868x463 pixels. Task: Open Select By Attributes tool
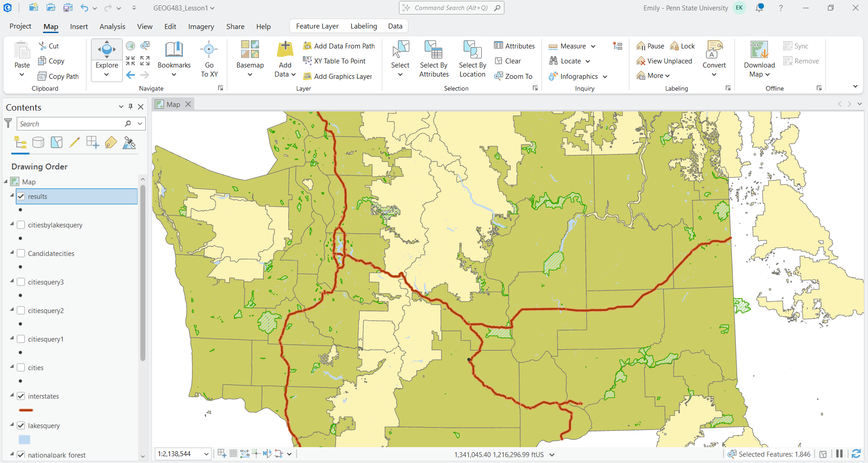click(x=434, y=59)
